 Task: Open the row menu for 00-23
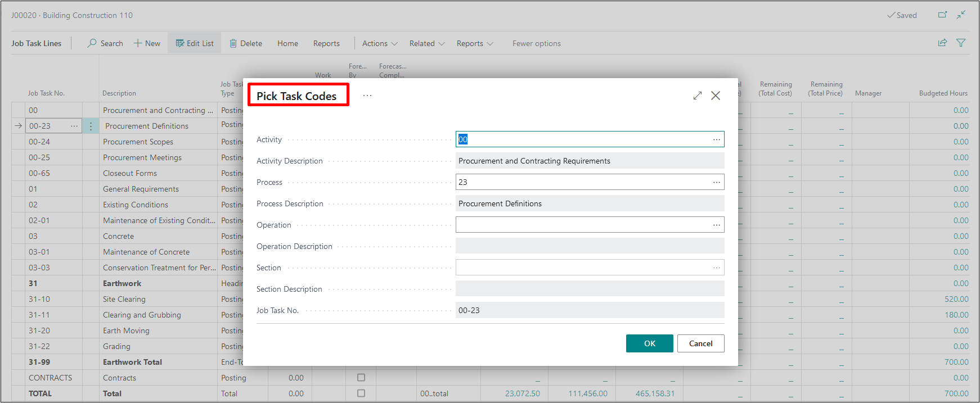click(91, 126)
